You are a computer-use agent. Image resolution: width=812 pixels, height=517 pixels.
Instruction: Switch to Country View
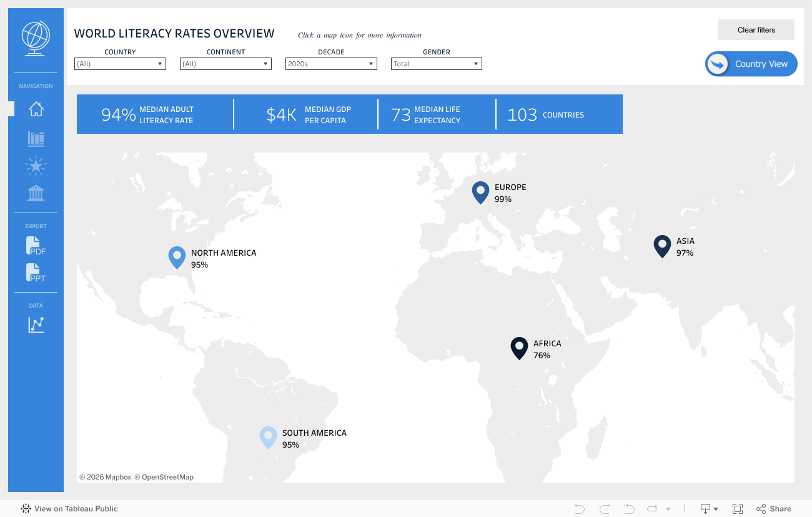pos(751,64)
